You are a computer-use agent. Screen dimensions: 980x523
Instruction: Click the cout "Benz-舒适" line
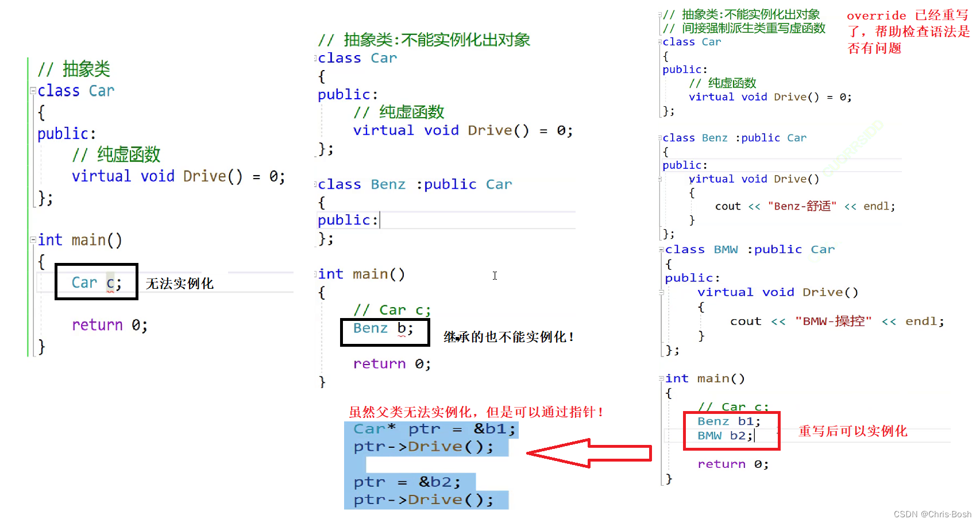805,206
